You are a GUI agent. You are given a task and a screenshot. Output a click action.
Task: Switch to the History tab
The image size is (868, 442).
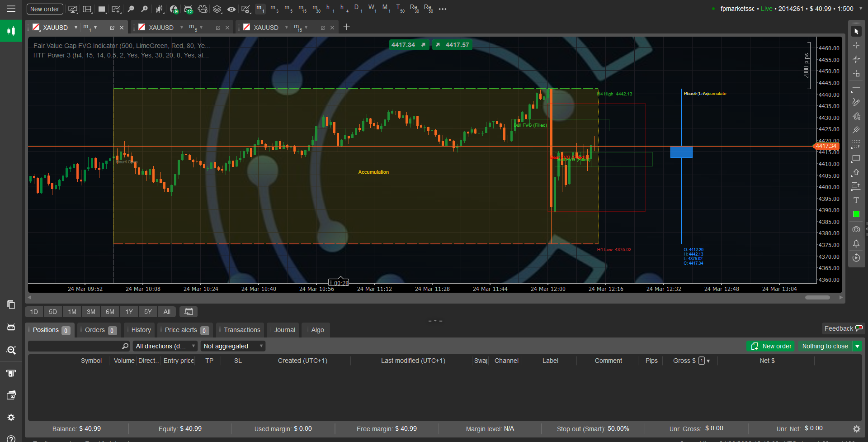141,330
